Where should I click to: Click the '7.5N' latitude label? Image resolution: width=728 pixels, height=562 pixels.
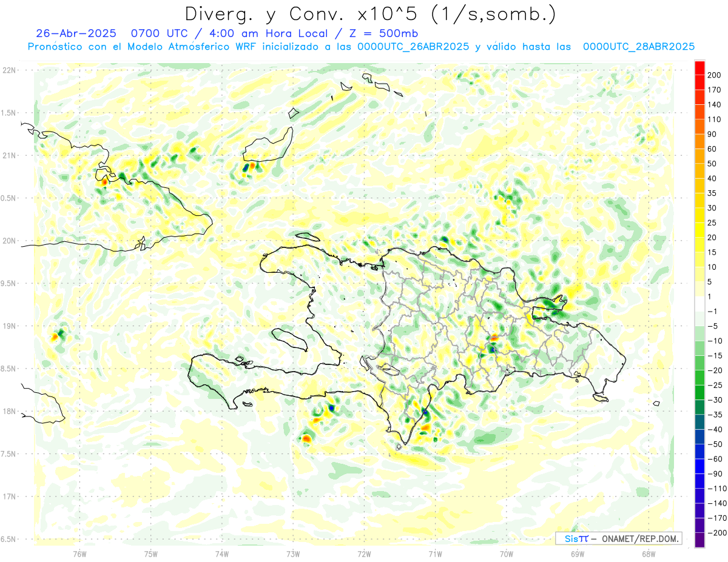tap(8, 454)
